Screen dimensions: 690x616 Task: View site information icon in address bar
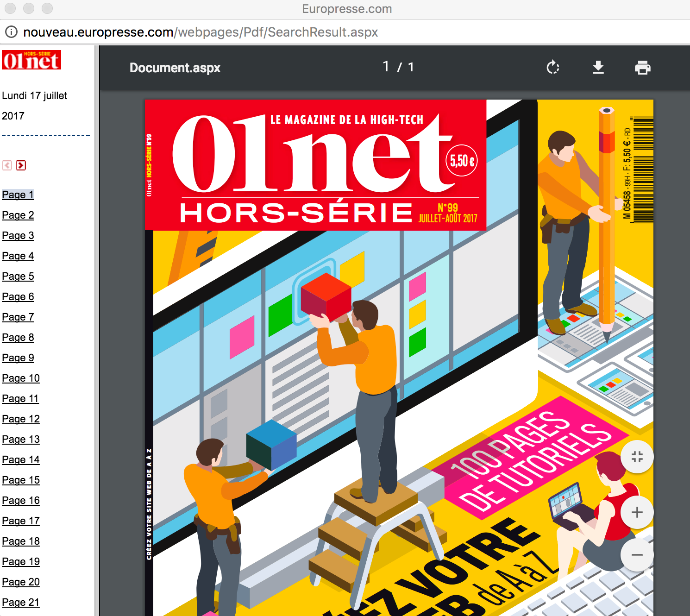click(11, 32)
